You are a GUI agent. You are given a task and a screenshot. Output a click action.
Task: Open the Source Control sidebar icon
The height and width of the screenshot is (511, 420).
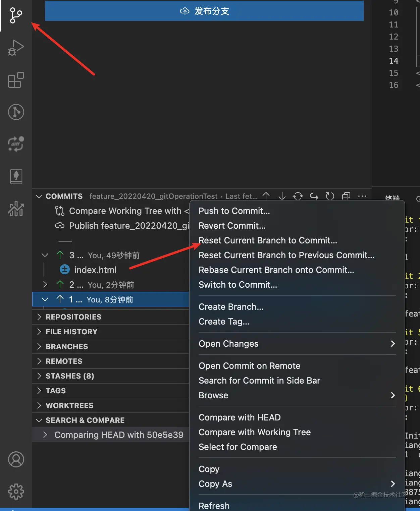15,15
